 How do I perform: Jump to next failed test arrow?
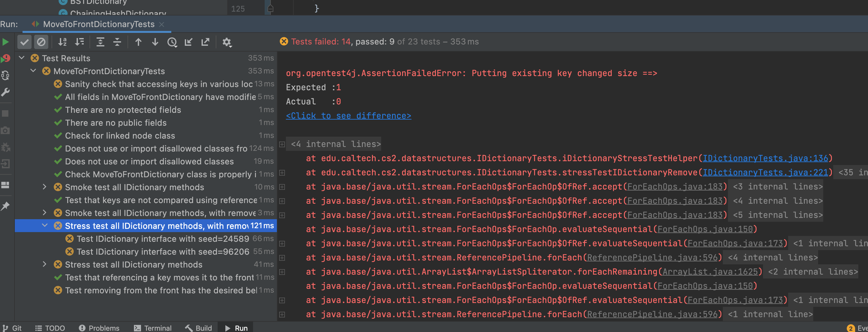point(155,42)
